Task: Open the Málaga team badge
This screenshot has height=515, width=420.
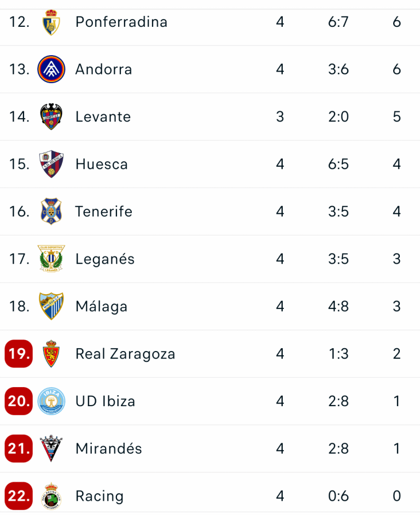Action: coord(51,306)
